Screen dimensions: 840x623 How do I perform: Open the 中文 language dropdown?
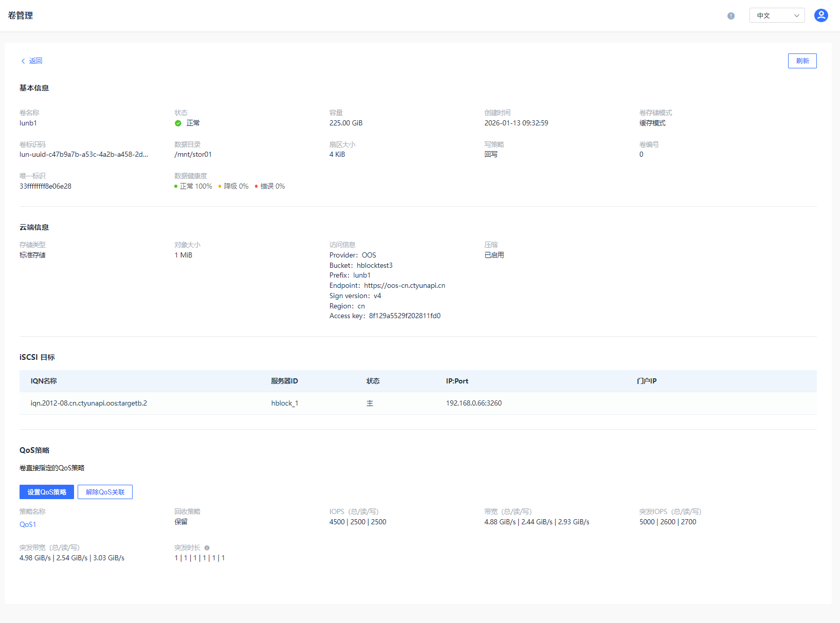(770, 15)
